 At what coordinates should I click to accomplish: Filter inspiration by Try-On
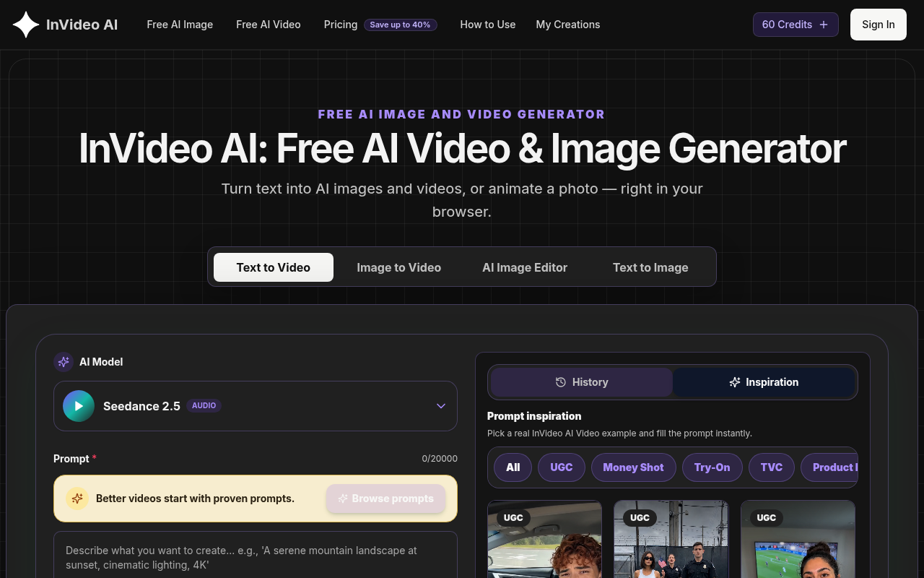point(712,467)
